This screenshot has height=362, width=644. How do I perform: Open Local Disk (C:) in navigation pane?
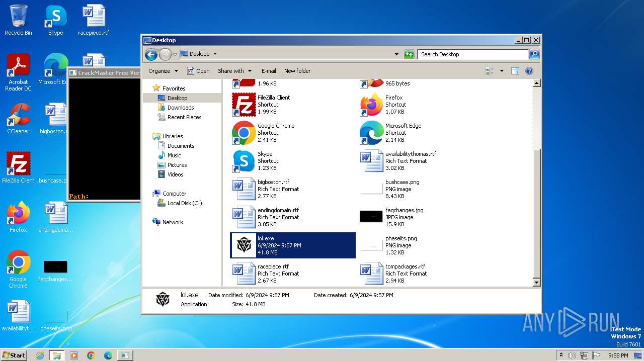184,203
